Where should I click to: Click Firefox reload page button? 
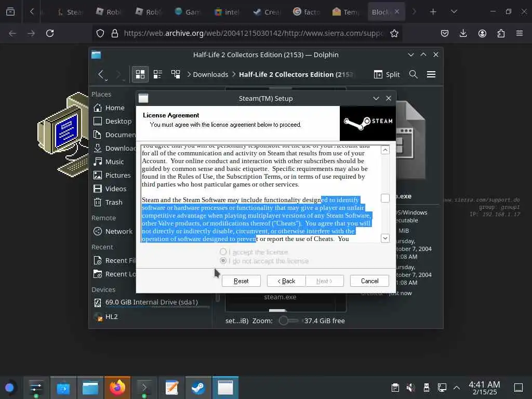pos(50,33)
